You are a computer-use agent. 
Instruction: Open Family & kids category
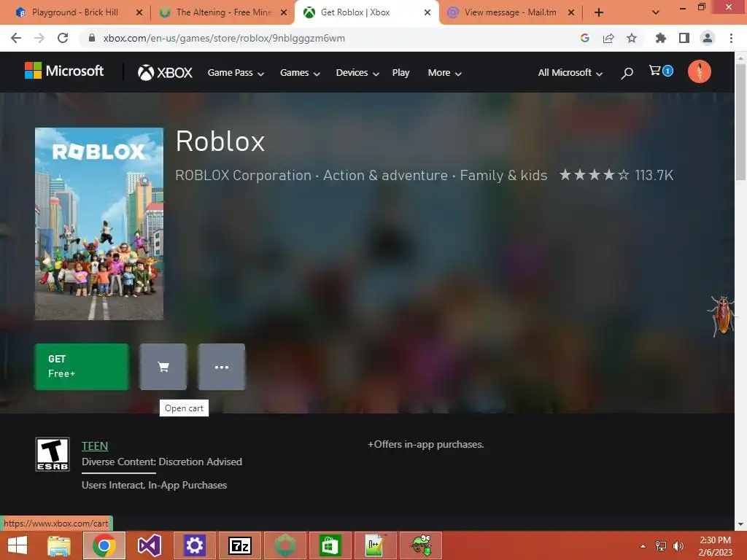[x=503, y=175]
